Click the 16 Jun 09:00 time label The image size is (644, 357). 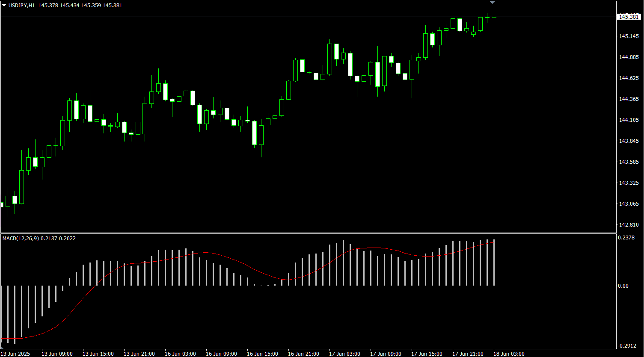pos(221,354)
